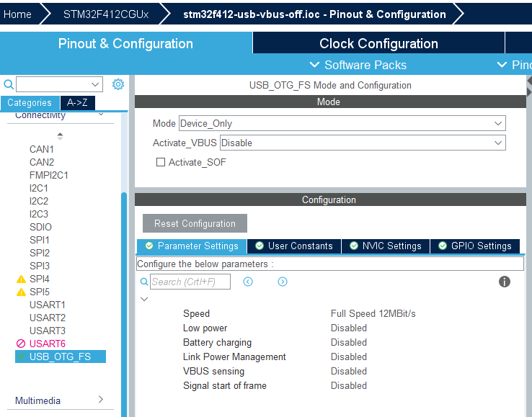
Task: Open the categories settings gear icon
Action: [x=118, y=84]
